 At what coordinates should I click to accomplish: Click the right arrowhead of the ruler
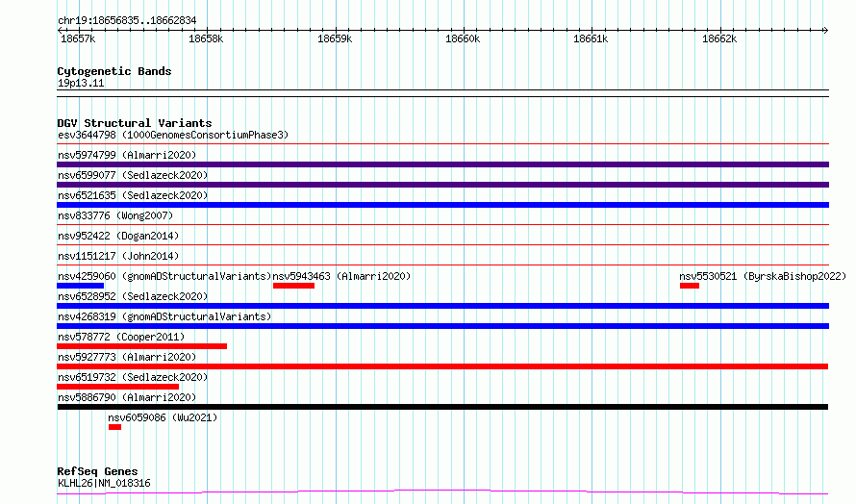coord(825,31)
